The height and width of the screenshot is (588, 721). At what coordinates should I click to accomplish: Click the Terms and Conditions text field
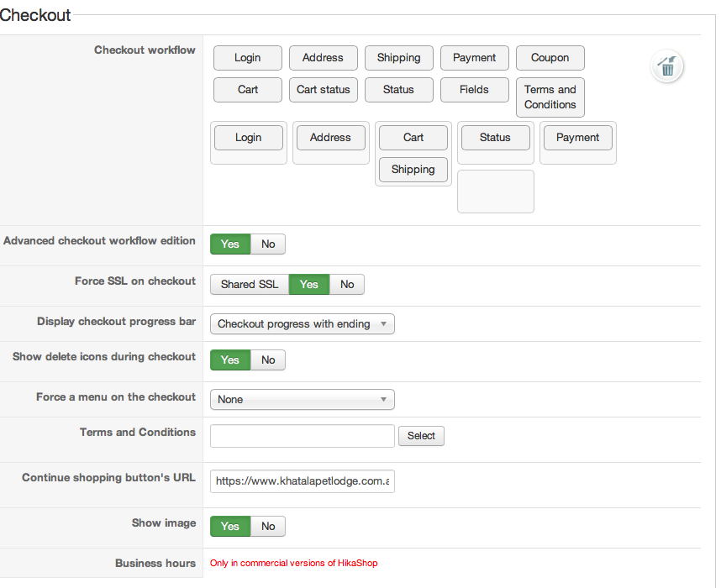tap(303, 436)
